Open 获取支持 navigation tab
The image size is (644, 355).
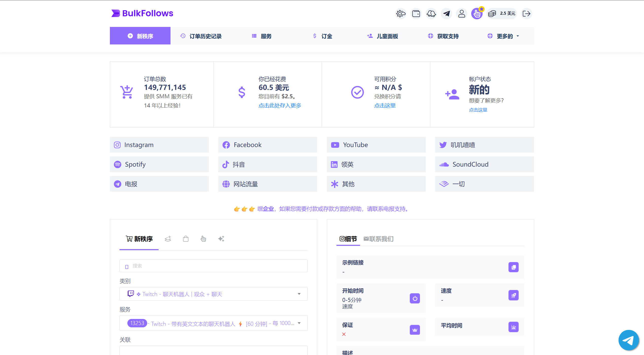pyautogui.click(x=443, y=36)
